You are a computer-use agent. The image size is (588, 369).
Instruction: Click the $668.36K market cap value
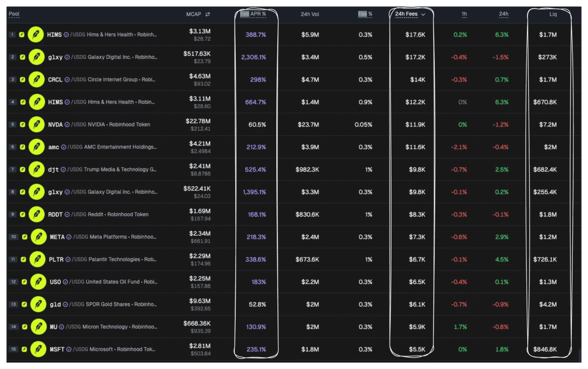pos(197,323)
